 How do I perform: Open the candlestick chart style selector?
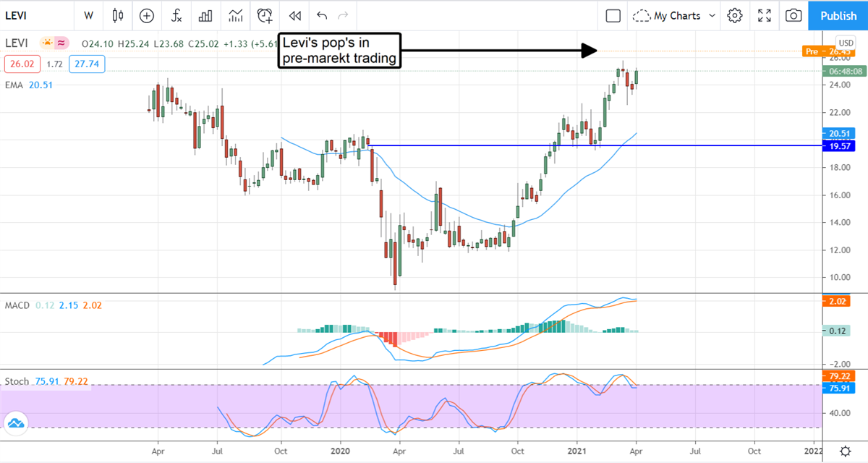pyautogui.click(x=118, y=15)
